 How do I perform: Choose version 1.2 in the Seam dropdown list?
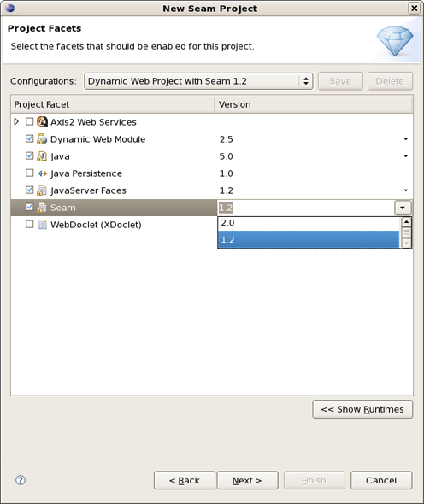coord(309,240)
